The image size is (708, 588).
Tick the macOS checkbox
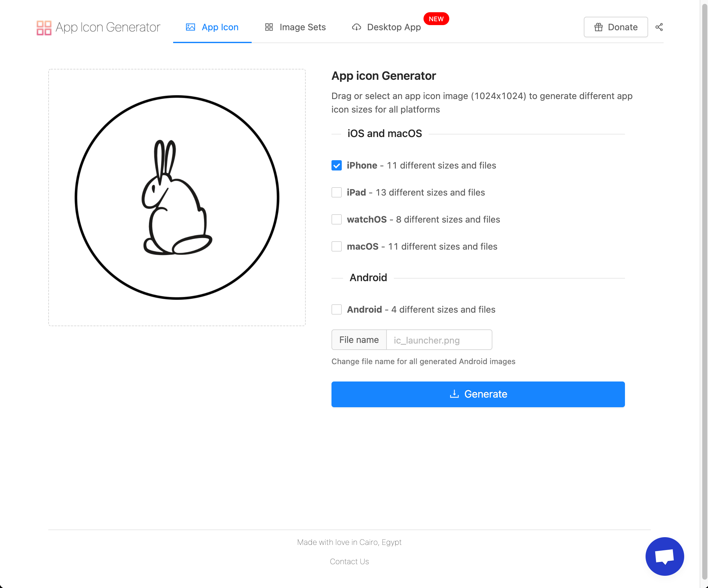pos(337,246)
